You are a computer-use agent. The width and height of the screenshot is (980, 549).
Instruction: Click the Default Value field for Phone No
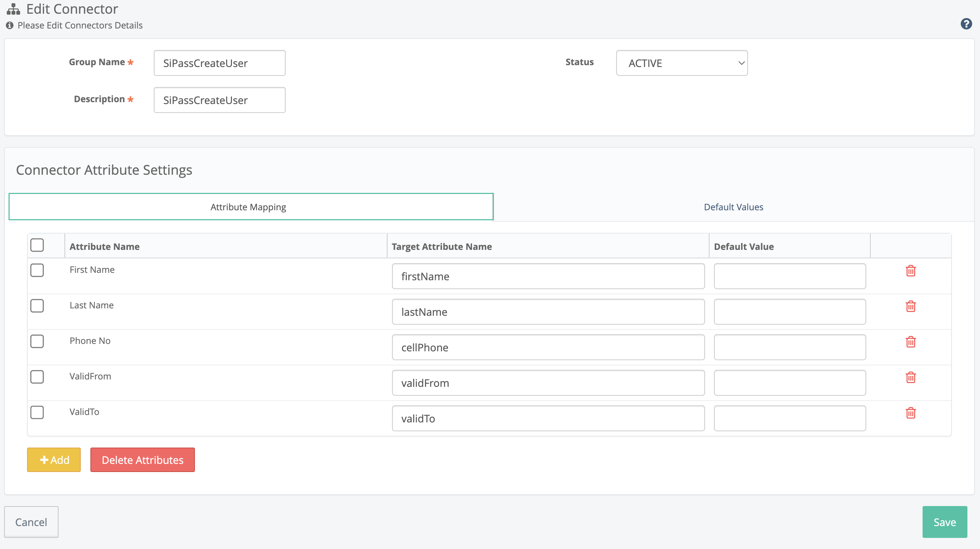(x=790, y=347)
